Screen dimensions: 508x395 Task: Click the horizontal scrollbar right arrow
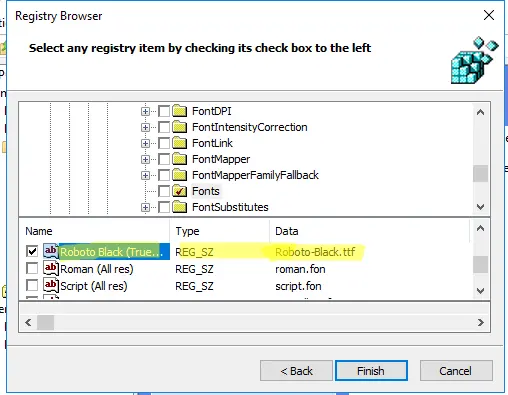pyautogui.click(x=480, y=323)
